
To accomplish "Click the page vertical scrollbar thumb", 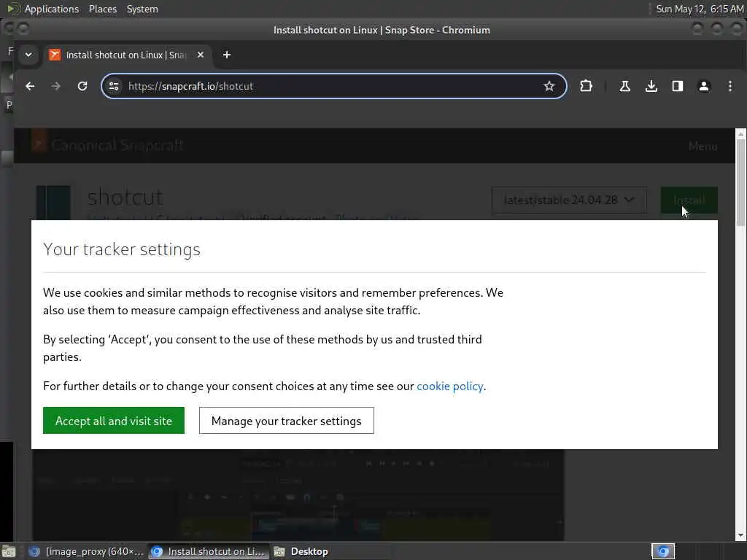I will [740, 182].
